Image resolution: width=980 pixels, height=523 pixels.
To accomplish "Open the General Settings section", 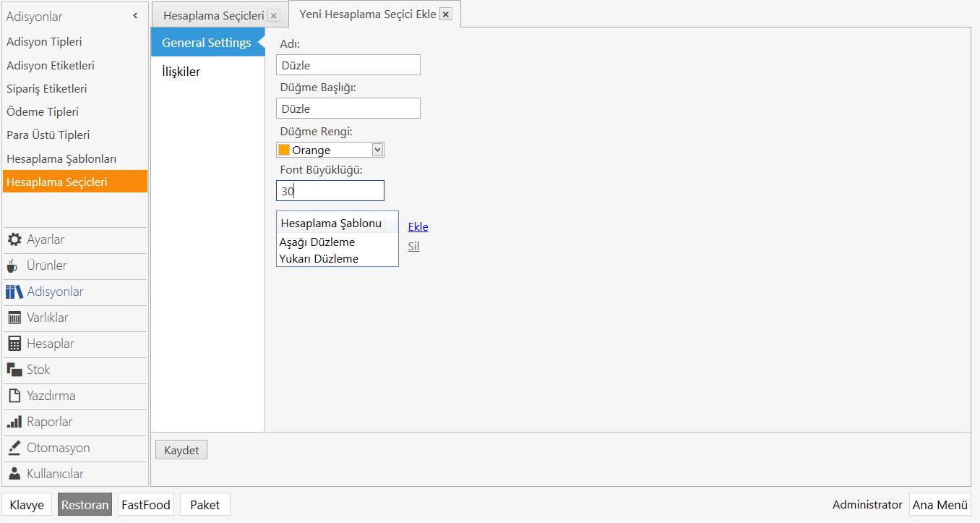I will click(207, 43).
